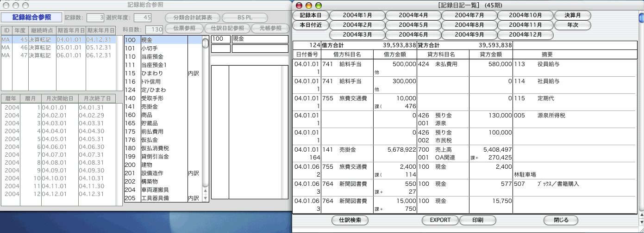Select fiscal year 46 row

point(58,47)
